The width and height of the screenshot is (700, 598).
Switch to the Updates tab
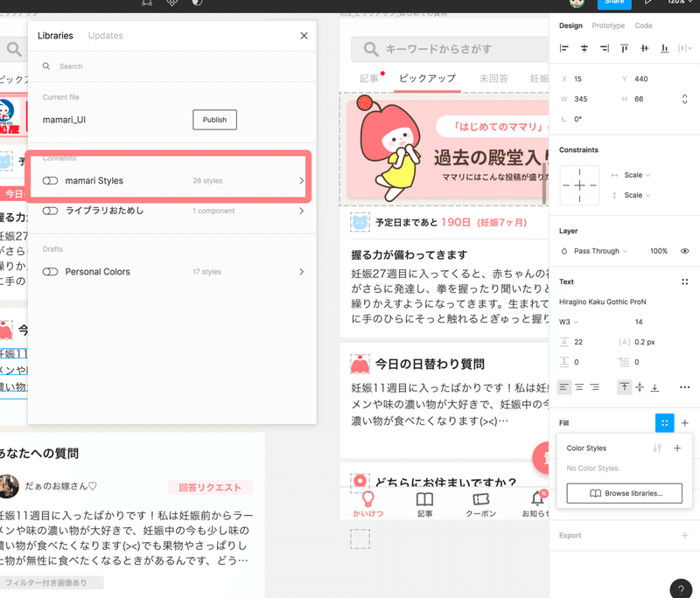[x=105, y=36]
